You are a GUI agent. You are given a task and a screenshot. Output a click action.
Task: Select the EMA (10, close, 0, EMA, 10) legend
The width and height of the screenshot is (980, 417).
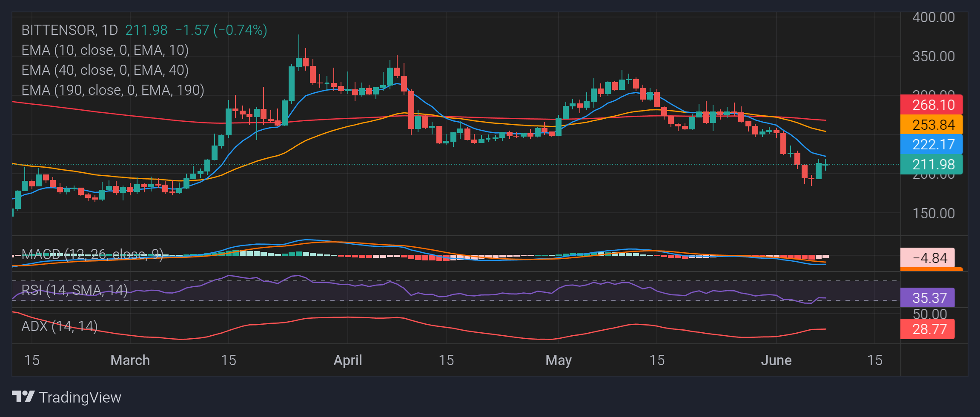[x=105, y=50]
